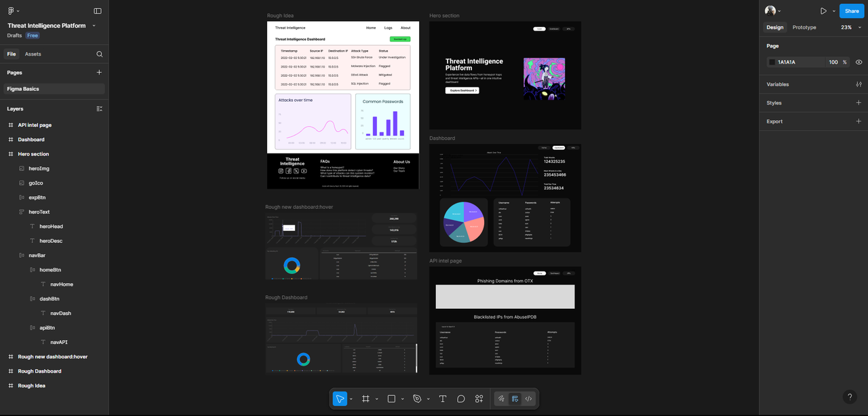
Task: Click the auto-layout icon of navBar layer
Action: coord(22,255)
